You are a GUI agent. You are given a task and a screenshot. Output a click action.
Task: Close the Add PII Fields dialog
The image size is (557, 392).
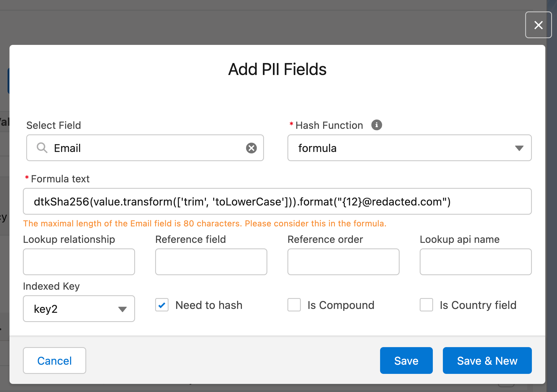click(538, 25)
